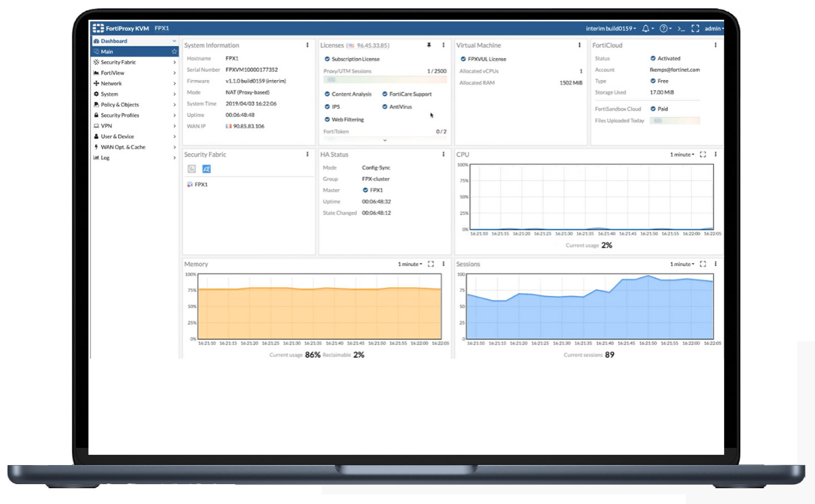This screenshot has width=815, height=504.
Task: Launch the CLI console icon
Action: [681, 29]
